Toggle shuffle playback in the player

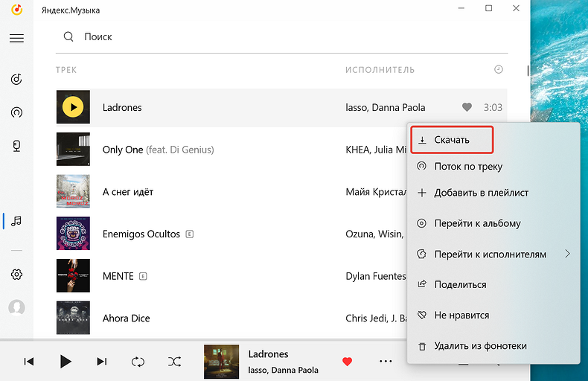[x=174, y=362]
